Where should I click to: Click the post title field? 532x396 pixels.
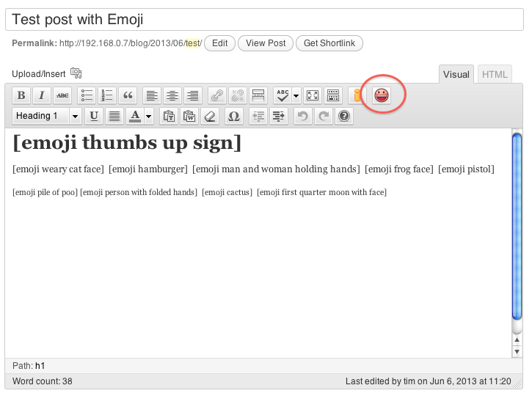coord(264,20)
